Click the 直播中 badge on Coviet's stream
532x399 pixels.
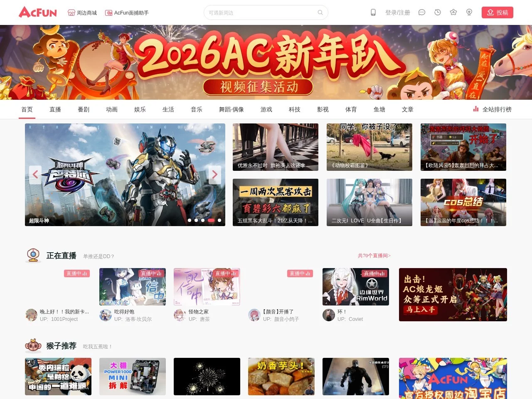[x=374, y=273]
